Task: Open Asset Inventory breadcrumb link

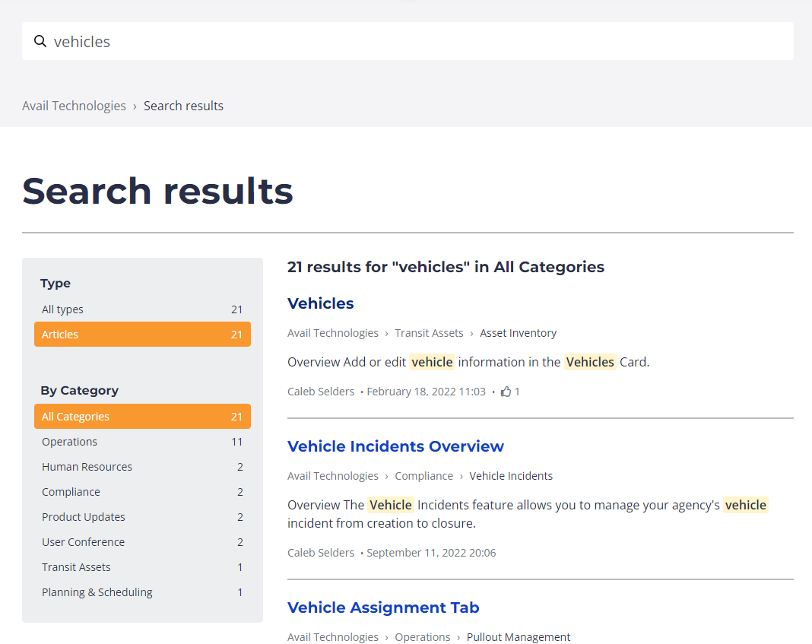Action: click(x=518, y=333)
